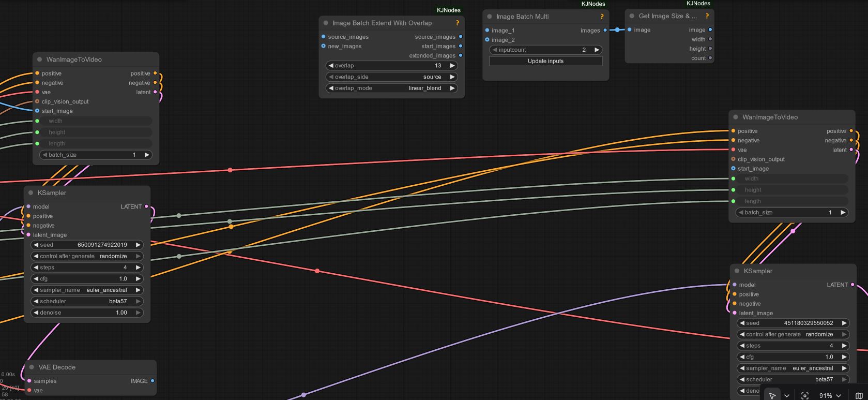
Task: Click KJNodes badge above Image Batch Extend
Action: click(449, 10)
